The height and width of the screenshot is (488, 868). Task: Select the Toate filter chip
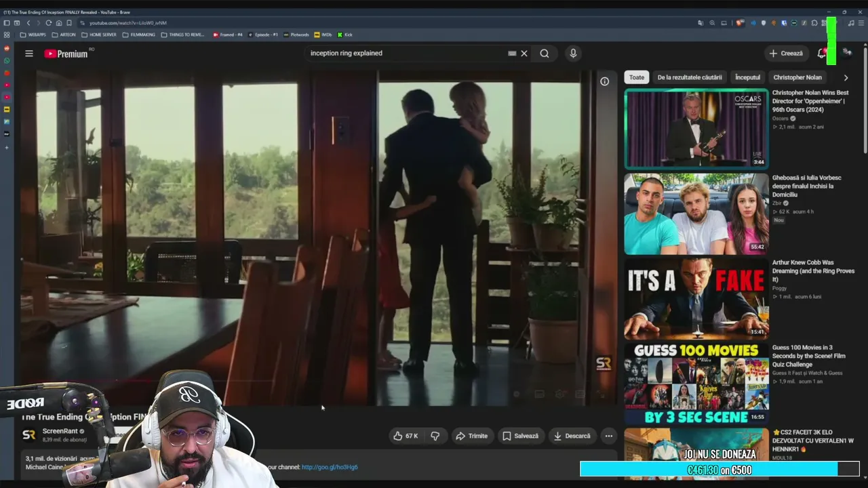[637, 77]
